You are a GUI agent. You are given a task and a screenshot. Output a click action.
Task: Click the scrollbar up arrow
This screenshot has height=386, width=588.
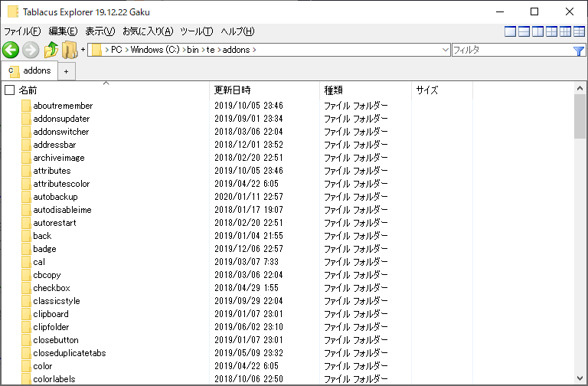580,89
